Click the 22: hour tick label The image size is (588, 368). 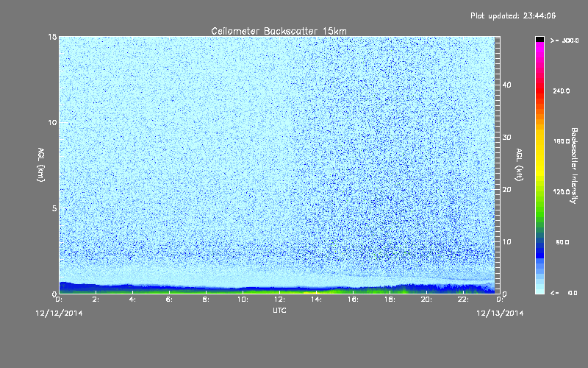pos(463,300)
